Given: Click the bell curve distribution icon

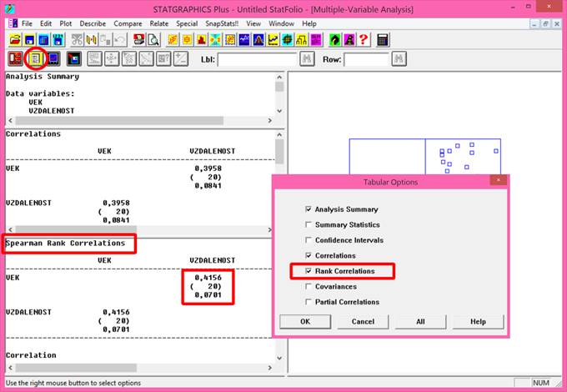Looking at the screenshot, I should pos(258,40).
